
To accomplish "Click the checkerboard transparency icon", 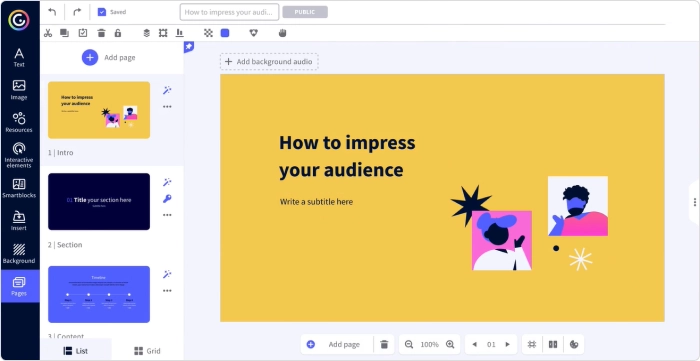I will pos(208,33).
